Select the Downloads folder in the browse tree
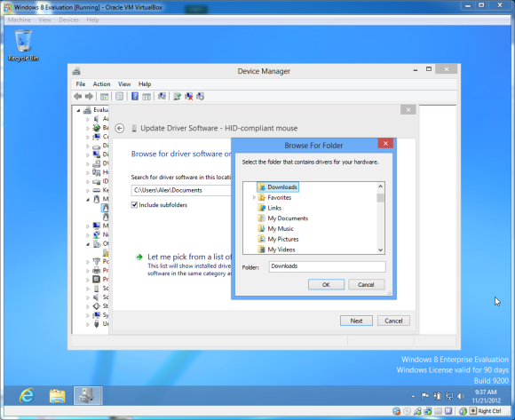 click(278, 186)
